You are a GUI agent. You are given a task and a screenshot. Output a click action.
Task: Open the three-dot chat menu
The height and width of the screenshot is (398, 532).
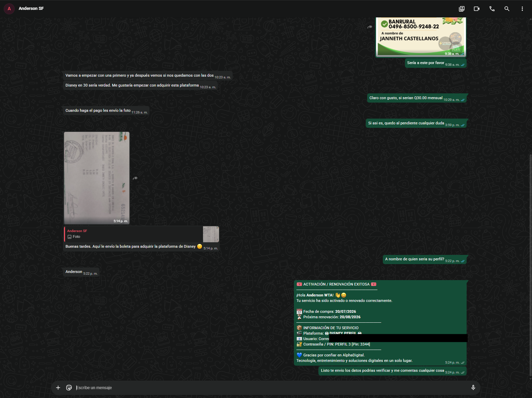pyautogui.click(x=522, y=9)
